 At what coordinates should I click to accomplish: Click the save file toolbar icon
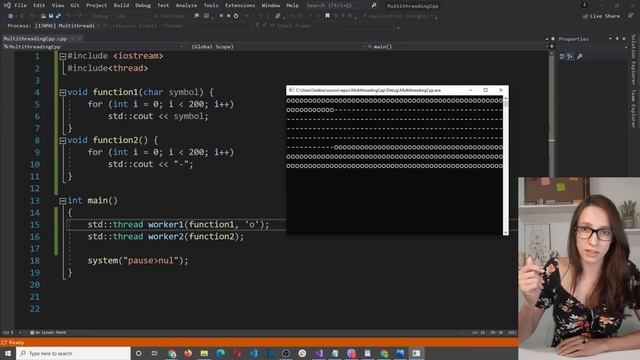[x=51, y=16]
